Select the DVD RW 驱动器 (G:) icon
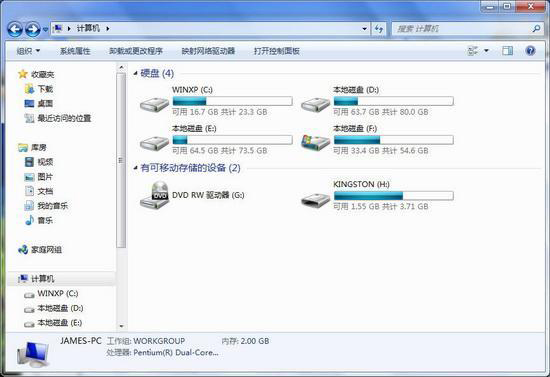The width and height of the screenshot is (550, 377). click(154, 195)
